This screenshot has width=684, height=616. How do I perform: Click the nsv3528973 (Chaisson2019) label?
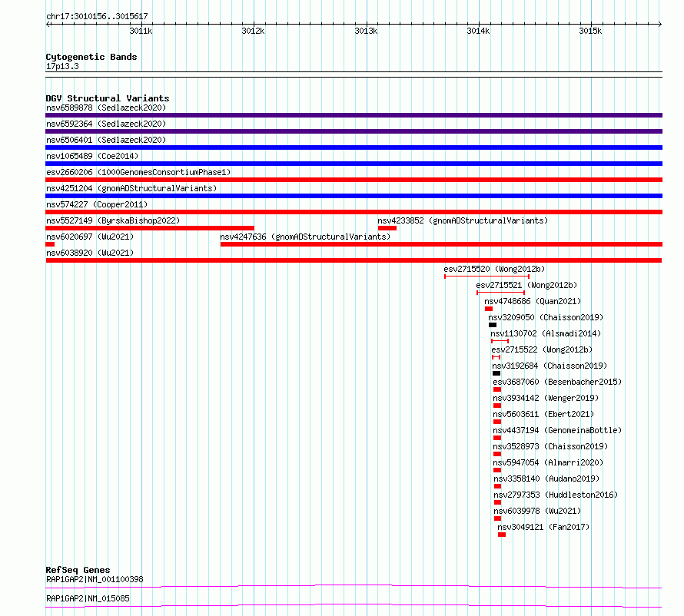550,446
